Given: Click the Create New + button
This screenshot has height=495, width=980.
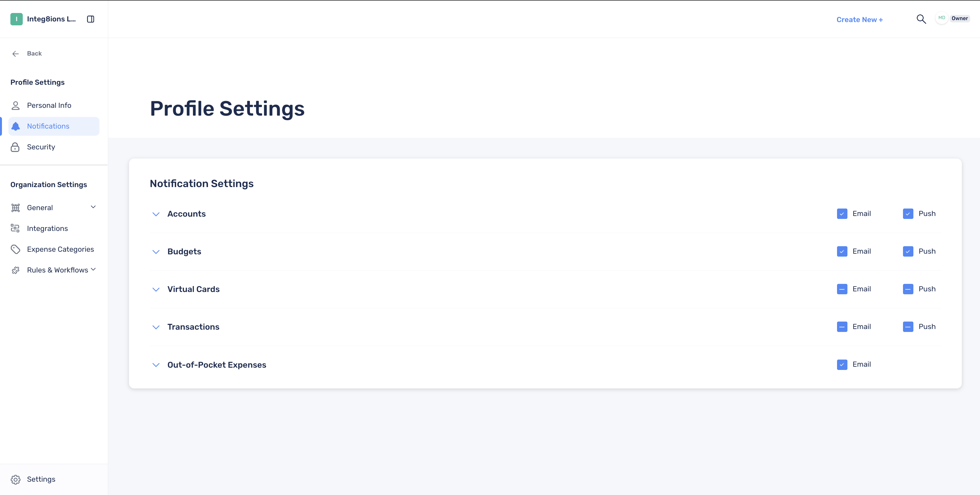Looking at the screenshot, I should (859, 19).
